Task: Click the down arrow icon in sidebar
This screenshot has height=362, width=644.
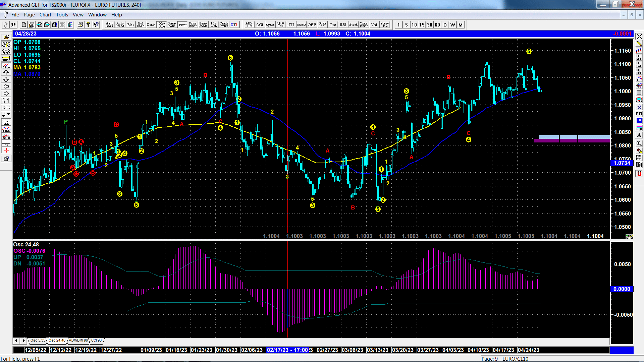Action: point(6,79)
